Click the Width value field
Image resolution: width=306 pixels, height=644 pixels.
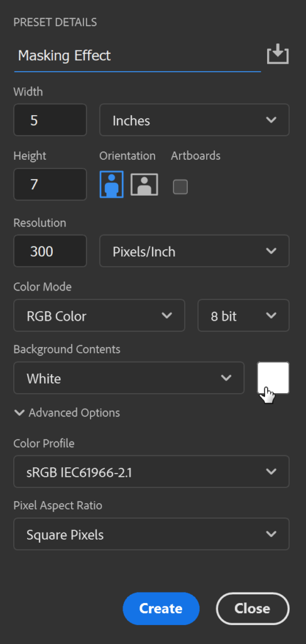coord(50,120)
